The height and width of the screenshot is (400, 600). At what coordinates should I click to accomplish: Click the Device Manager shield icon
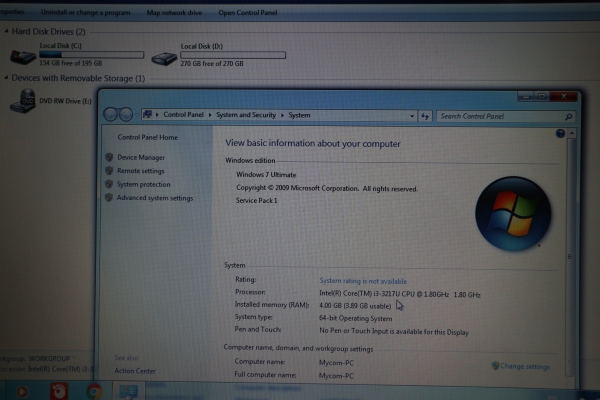(109, 157)
